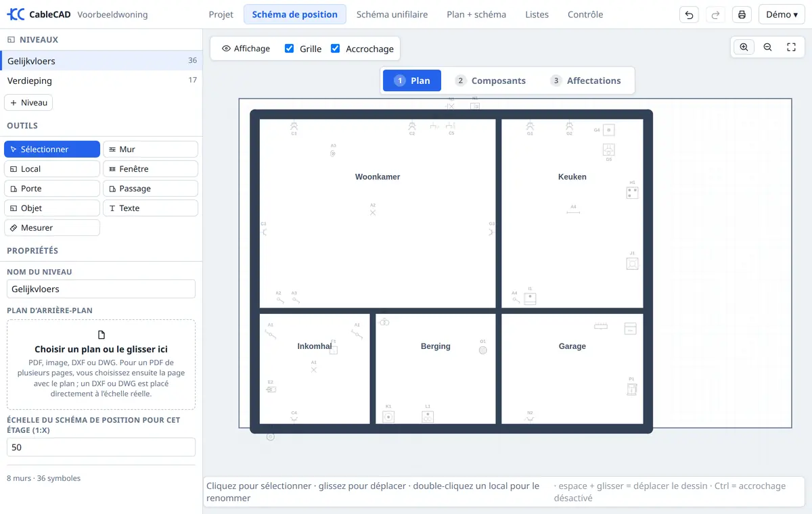Image resolution: width=812 pixels, height=514 pixels.
Task: Click the Woonkamer room label
Action: click(x=378, y=177)
